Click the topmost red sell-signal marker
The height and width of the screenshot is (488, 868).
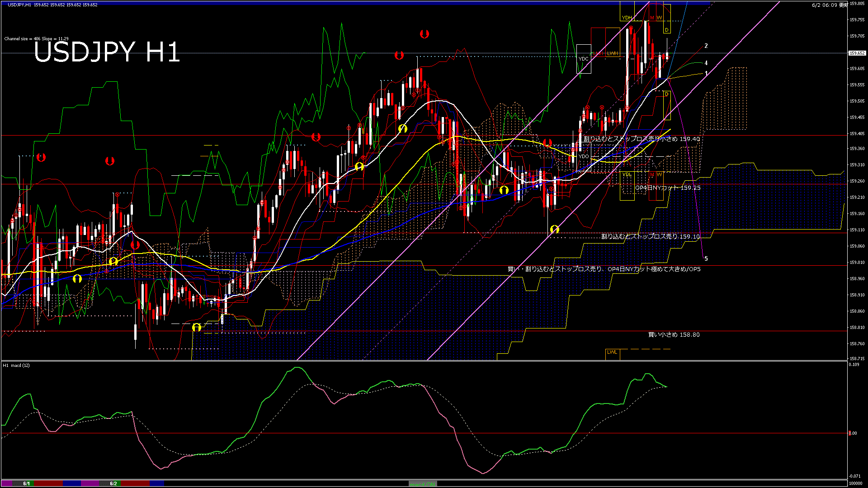point(424,34)
